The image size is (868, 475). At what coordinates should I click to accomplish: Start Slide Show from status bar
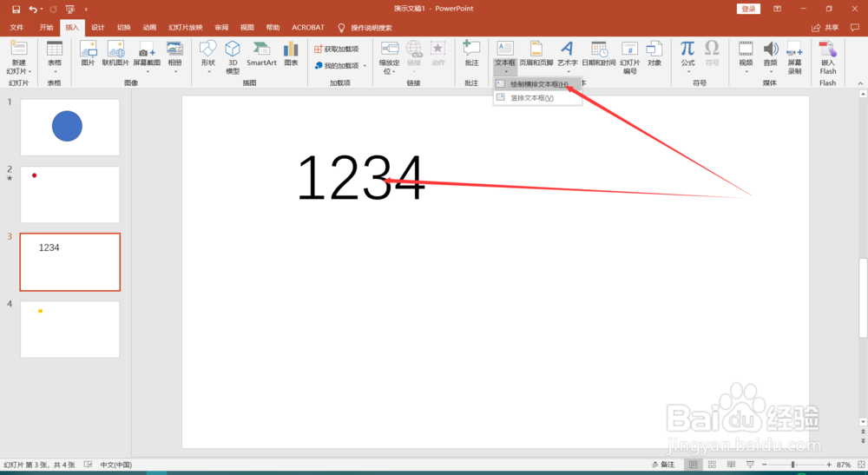coord(750,465)
